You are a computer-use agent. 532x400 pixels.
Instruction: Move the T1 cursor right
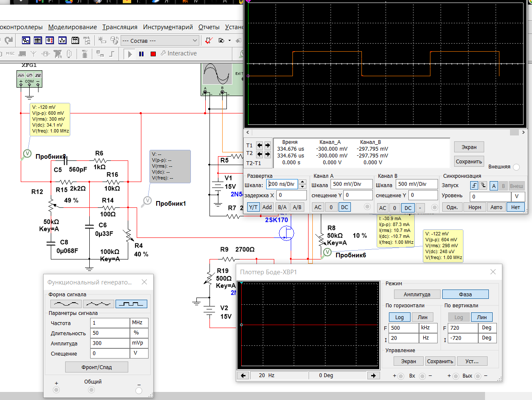pyautogui.click(x=267, y=145)
